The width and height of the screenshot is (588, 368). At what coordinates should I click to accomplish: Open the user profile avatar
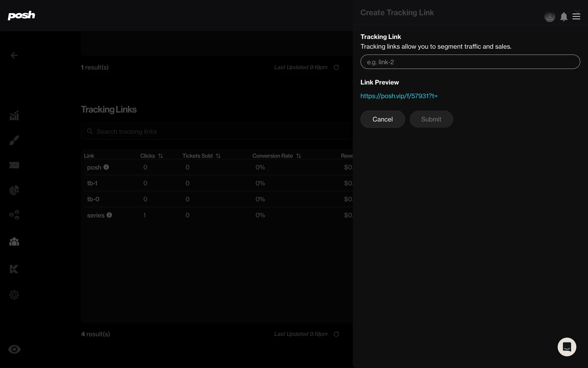[550, 17]
